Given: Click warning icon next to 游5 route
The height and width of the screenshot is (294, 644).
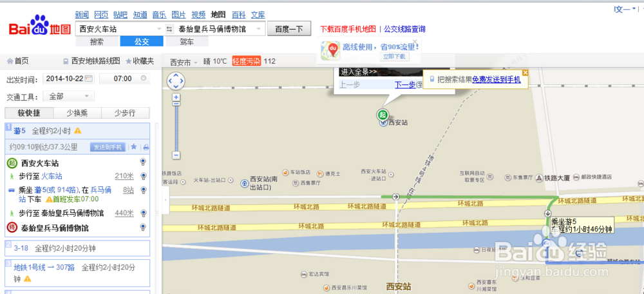Looking at the screenshot, I should [78, 131].
